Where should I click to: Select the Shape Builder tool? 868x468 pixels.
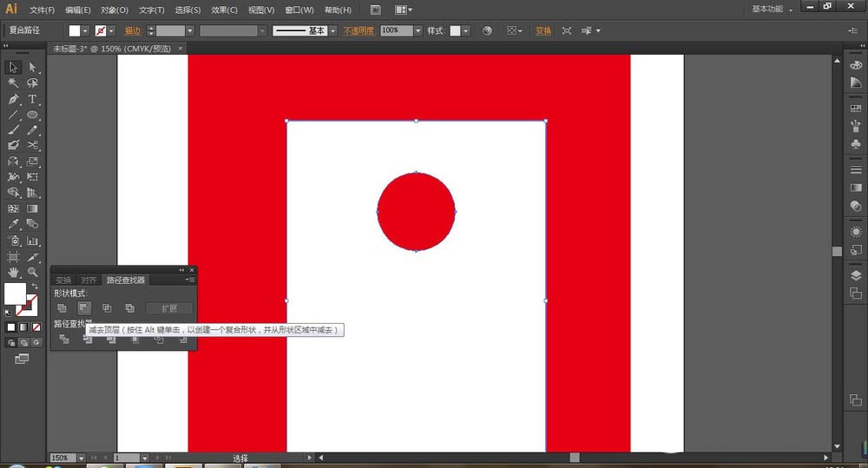pyautogui.click(x=13, y=192)
